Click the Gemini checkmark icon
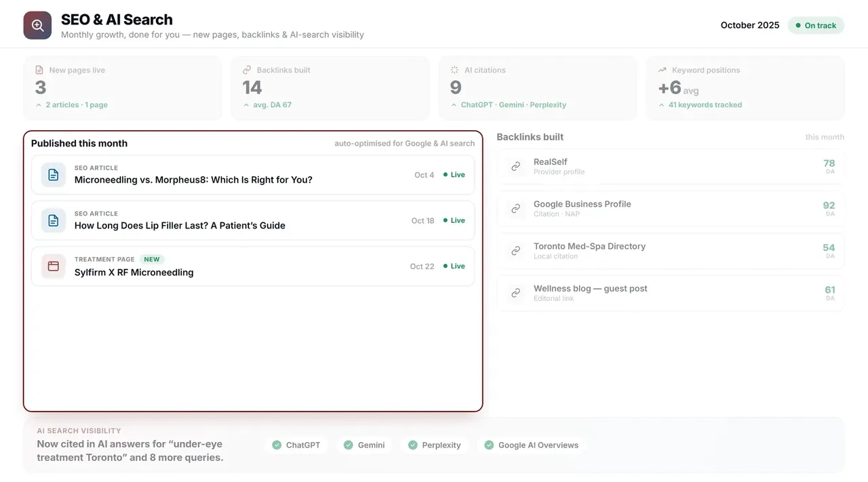868x482 pixels. [x=349, y=445]
